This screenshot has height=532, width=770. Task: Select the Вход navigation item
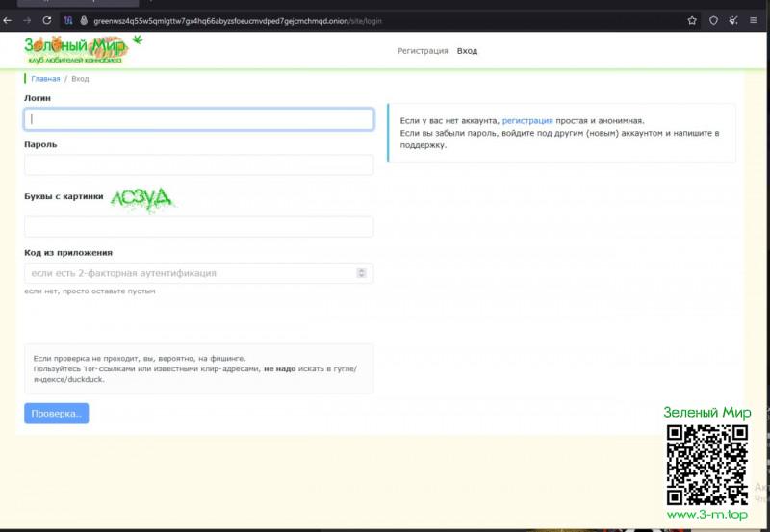[467, 51]
